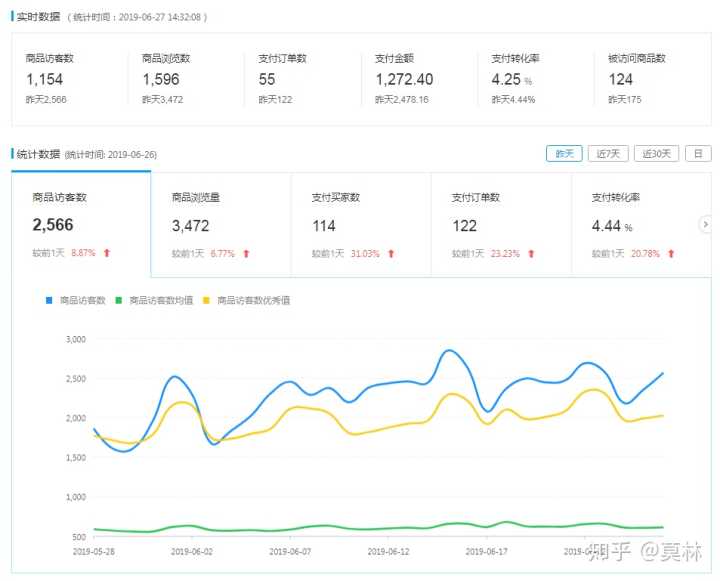The image size is (720, 581).
Task: Toggle yellow 商品访客数优秀值 legend series
Action: point(247,300)
